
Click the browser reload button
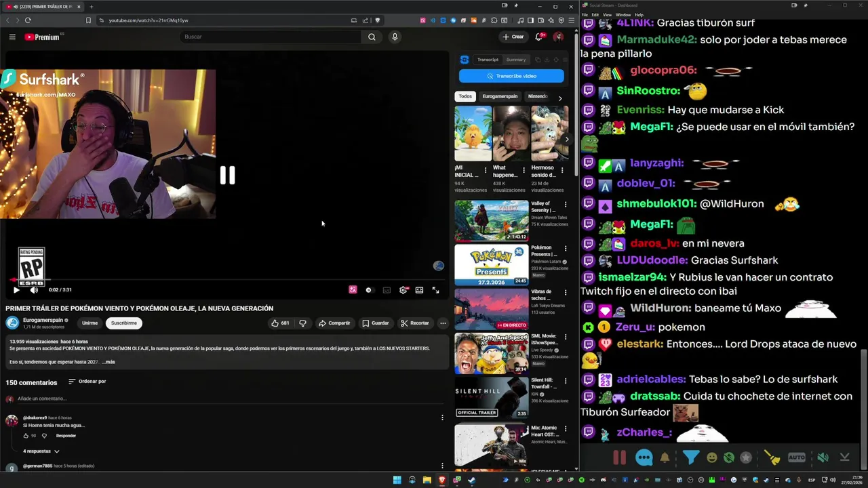click(x=28, y=20)
